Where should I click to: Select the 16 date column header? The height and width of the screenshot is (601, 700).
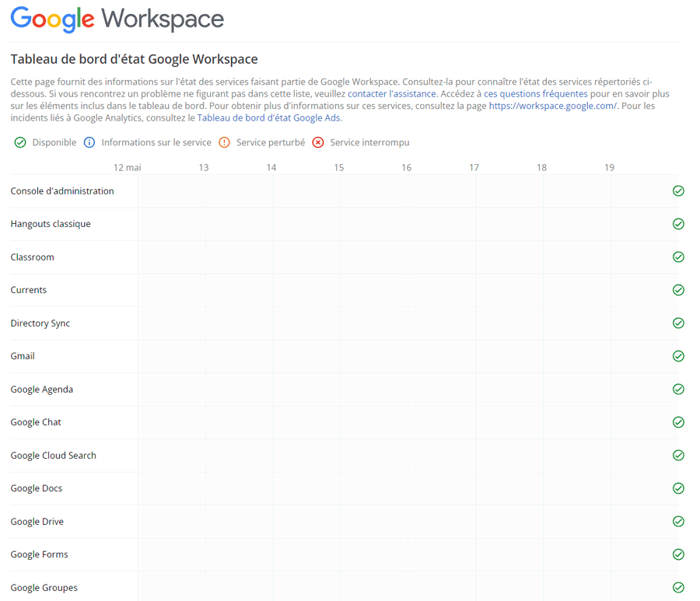click(406, 167)
